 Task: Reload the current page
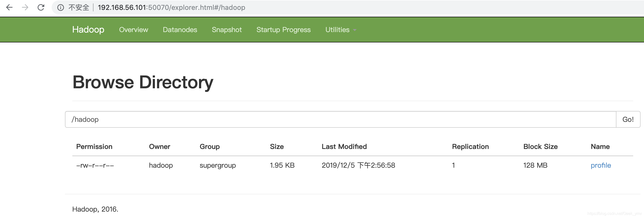41,7
